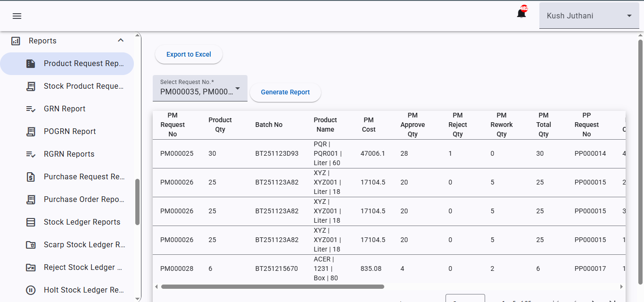Open Product Request Report page
This screenshot has height=302, width=644.
click(x=83, y=64)
